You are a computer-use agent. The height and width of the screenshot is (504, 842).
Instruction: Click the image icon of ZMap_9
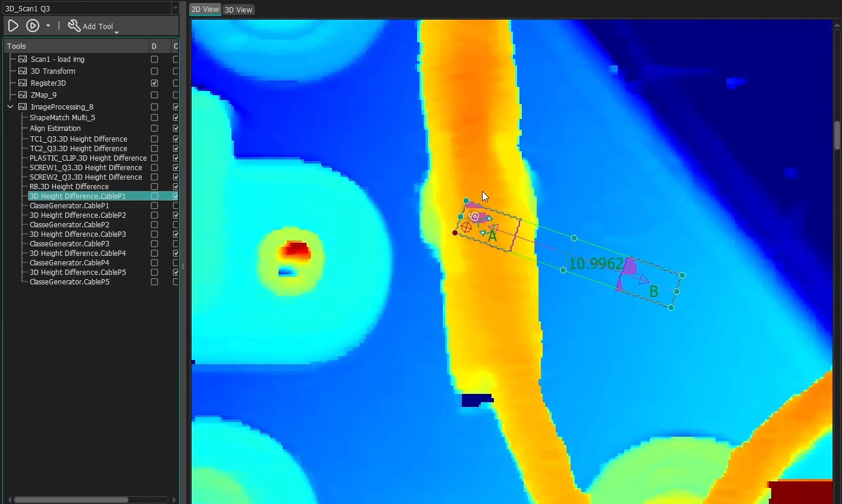tap(23, 95)
